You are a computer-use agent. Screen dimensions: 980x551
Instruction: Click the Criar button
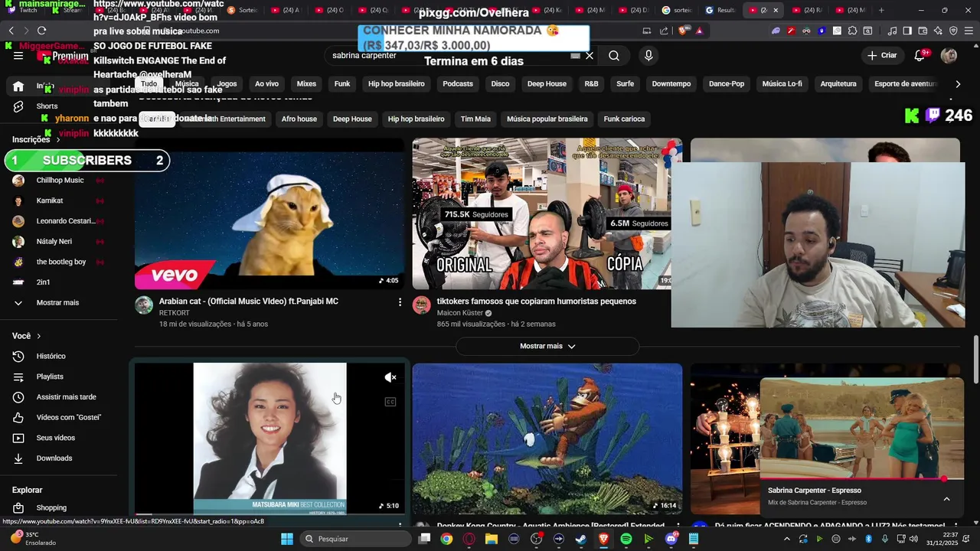[x=881, y=56]
